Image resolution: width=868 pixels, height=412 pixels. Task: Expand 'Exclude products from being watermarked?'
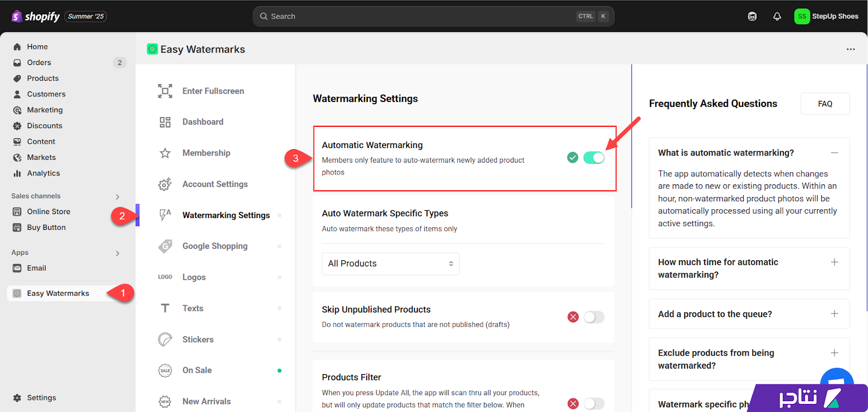tap(834, 353)
